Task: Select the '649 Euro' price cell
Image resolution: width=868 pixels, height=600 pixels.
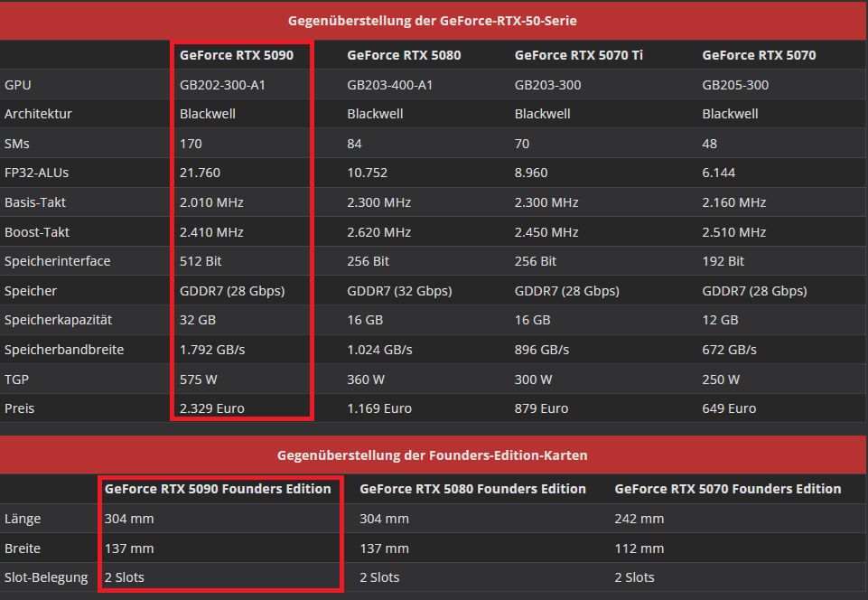Action: coord(729,408)
